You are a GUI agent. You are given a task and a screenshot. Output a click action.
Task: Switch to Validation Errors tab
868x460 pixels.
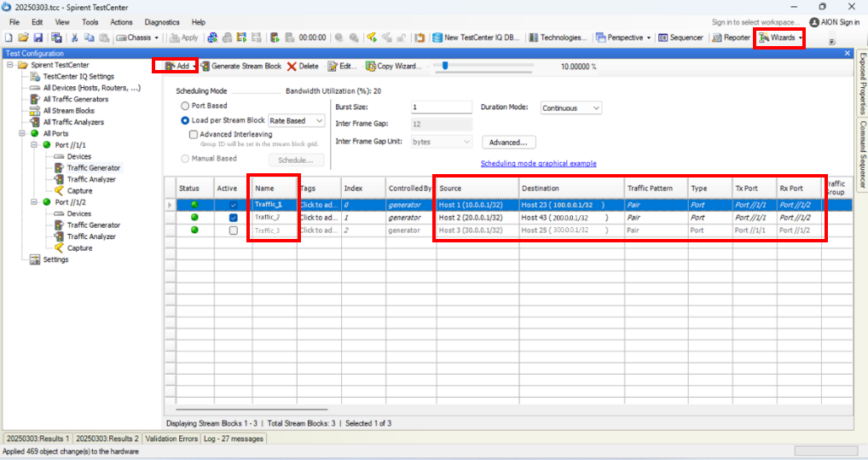(171, 439)
